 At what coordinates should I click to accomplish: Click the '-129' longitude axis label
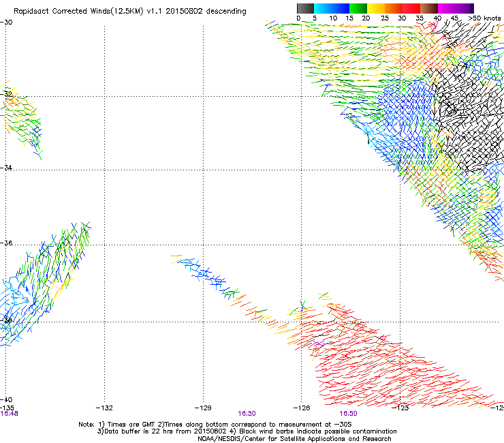point(203,408)
